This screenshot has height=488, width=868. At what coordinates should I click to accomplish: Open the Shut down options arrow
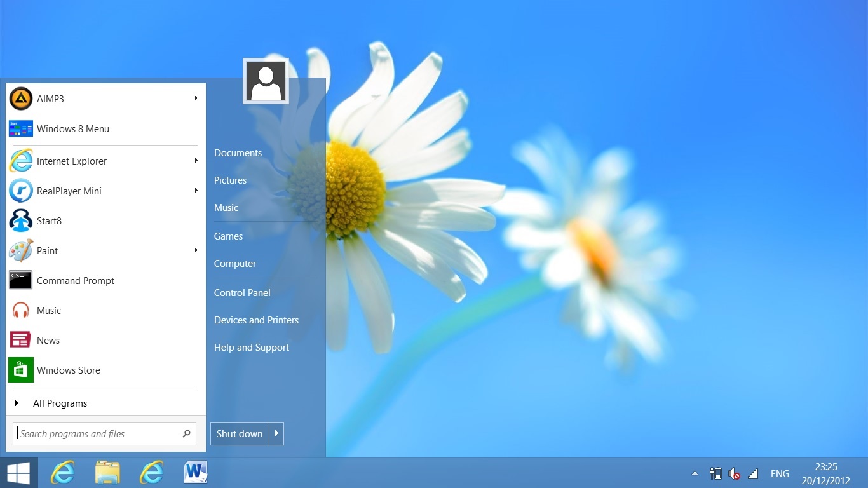pyautogui.click(x=276, y=433)
